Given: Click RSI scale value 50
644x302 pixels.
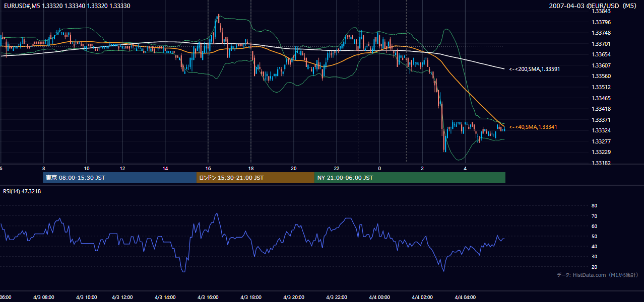Looking at the screenshot, I should [594, 237].
